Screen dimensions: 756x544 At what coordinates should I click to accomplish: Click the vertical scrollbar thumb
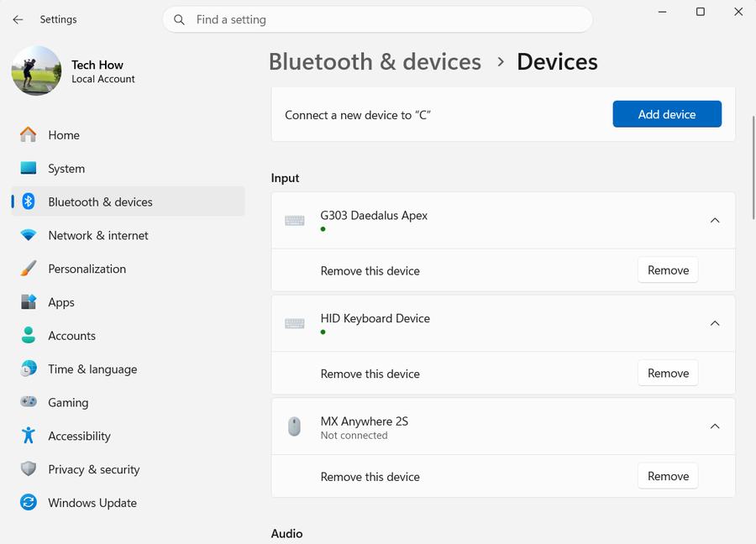753,167
